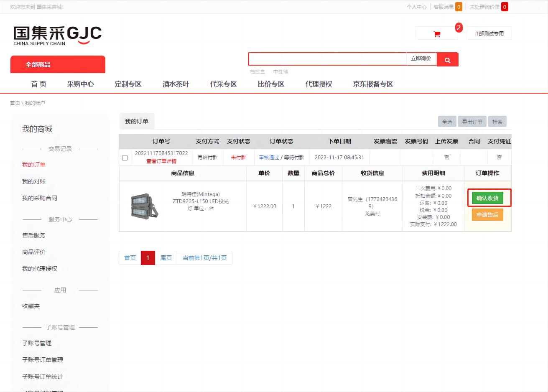Click the 导出订单 button
Viewport: 548px width, 392px height.
tap(472, 122)
